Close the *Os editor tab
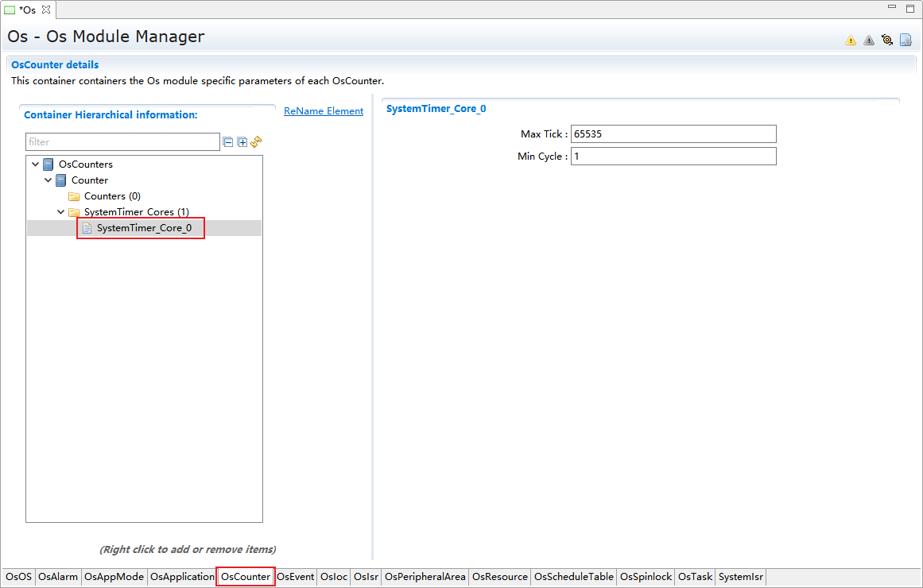923x588 pixels. tap(46, 10)
